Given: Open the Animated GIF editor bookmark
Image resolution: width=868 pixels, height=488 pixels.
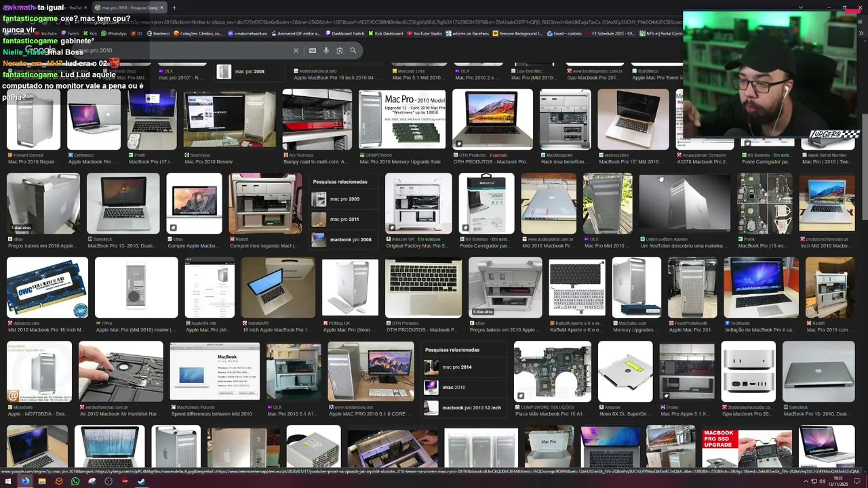Looking at the screenshot, I should (x=296, y=33).
